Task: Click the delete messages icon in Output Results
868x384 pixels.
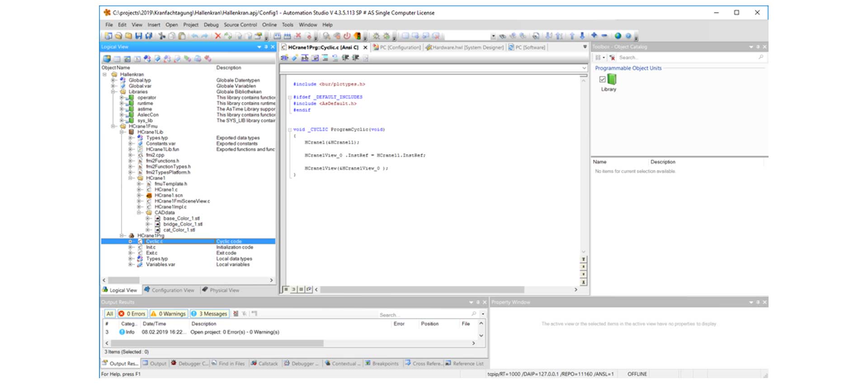Action: tap(236, 314)
